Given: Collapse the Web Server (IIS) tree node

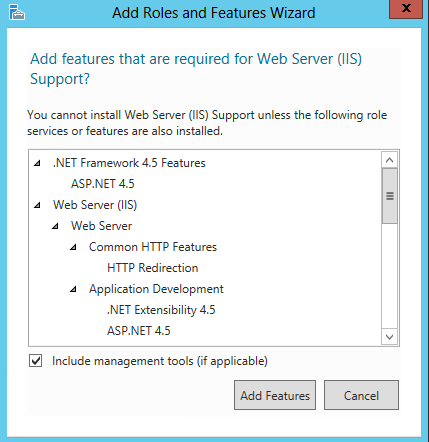Looking at the screenshot, I should pos(37,205).
